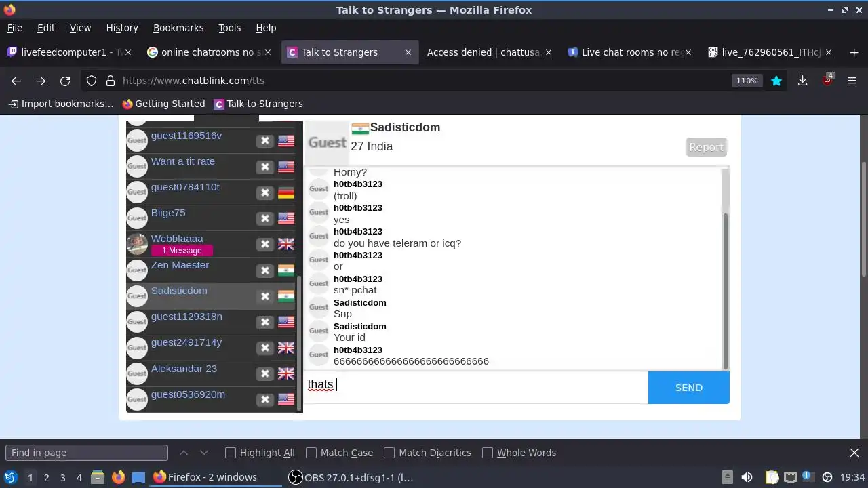The width and height of the screenshot is (868, 488).
Task: Report the user Sadisticdom
Action: [x=707, y=147]
